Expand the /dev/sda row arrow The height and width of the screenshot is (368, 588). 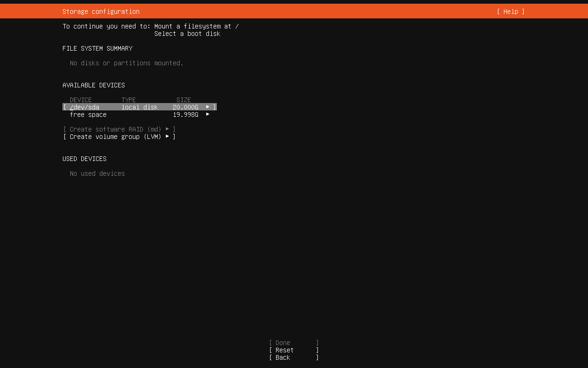click(x=208, y=107)
